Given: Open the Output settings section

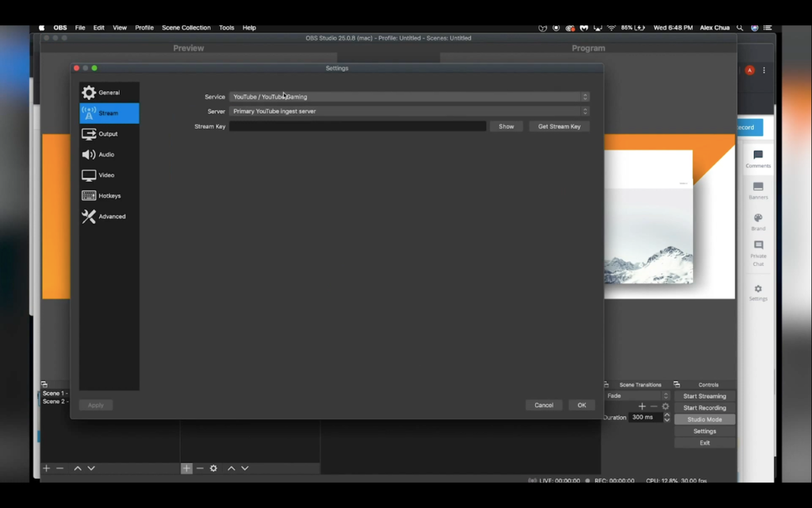Looking at the screenshot, I should tap(109, 133).
